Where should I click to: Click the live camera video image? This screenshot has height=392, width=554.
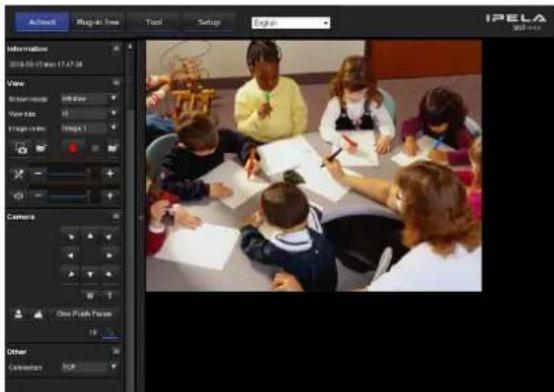click(314, 165)
